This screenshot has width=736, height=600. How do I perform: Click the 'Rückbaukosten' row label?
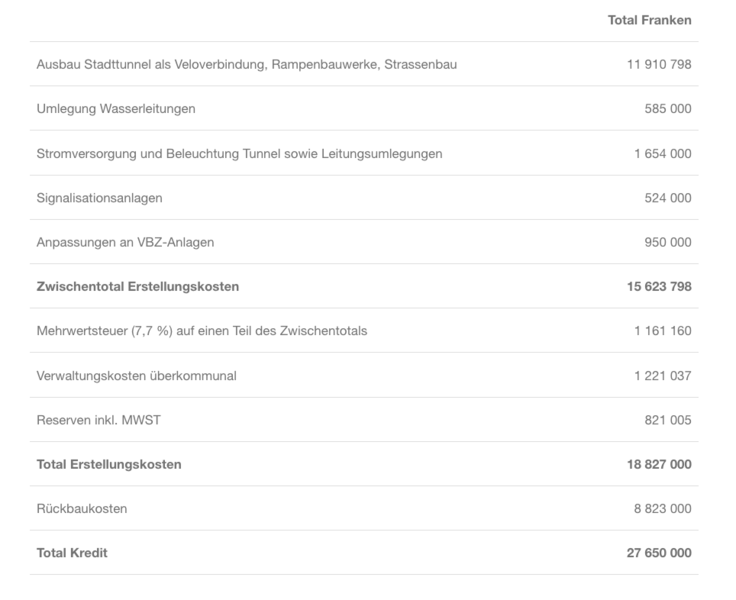click(x=82, y=509)
